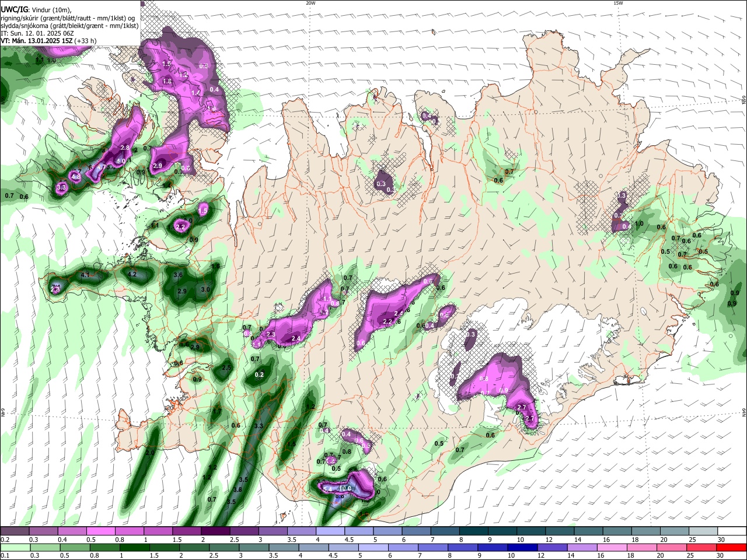747x560 pixels.
Task: Click the dark blue 10 swatch in the bottom legend row
Action: [523, 547]
